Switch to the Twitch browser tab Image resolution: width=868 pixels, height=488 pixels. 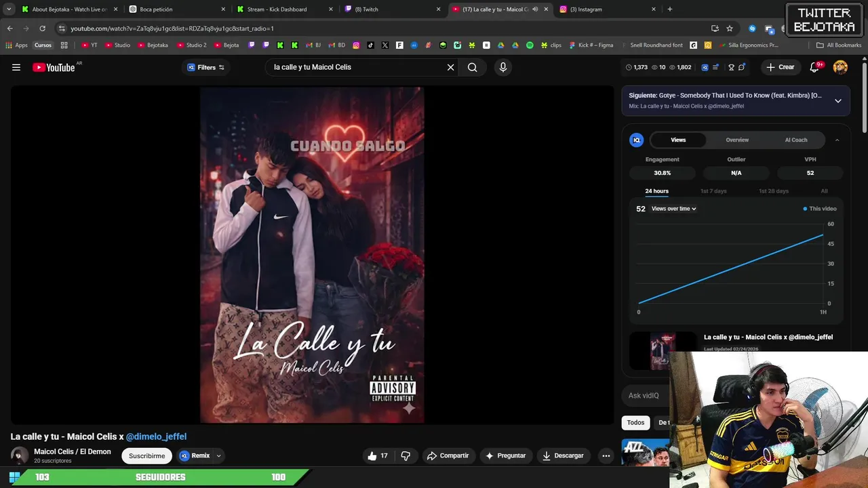pos(393,9)
